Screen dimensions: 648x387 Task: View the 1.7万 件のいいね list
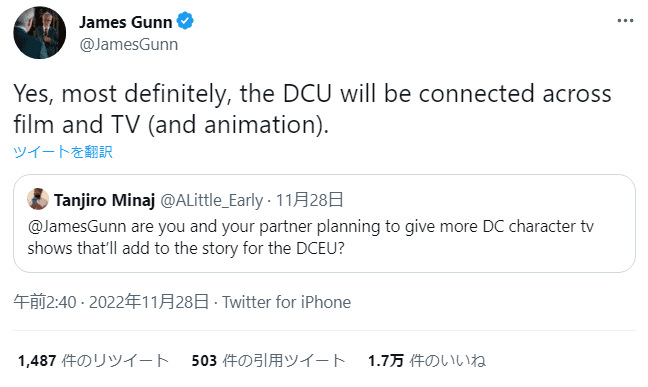427,361
